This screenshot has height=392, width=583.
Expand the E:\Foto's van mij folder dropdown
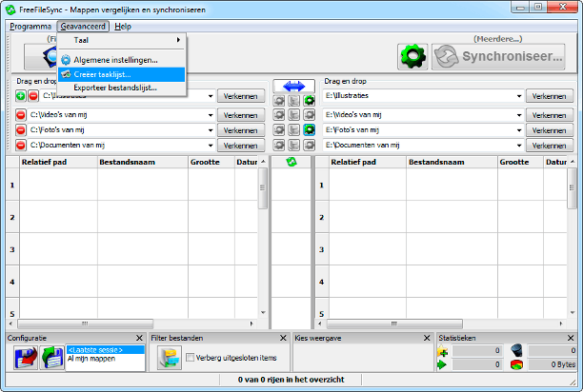click(x=519, y=130)
